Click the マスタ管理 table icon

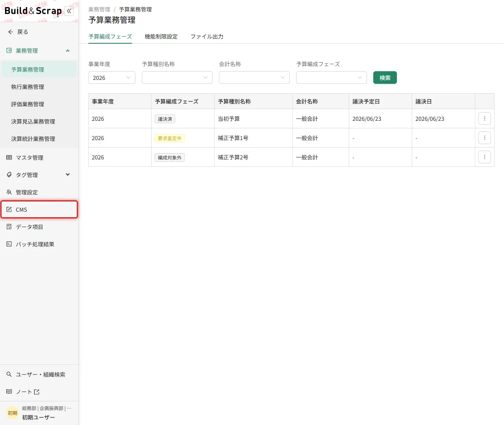pyautogui.click(x=9, y=158)
